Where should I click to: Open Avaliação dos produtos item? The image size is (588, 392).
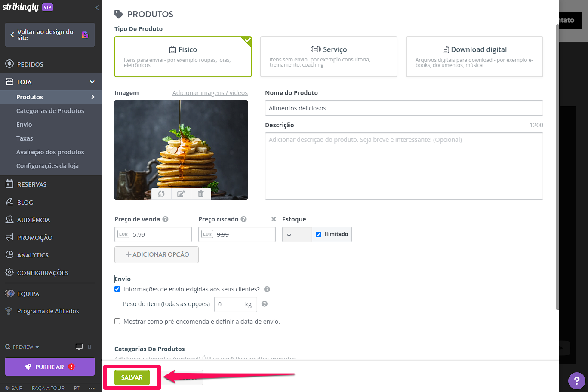(51, 152)
